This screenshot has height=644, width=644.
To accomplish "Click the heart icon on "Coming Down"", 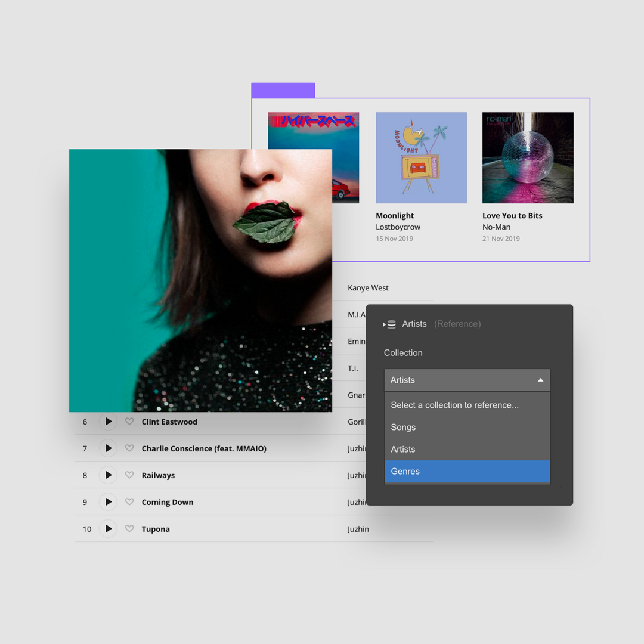I will (x=129, y=502).
